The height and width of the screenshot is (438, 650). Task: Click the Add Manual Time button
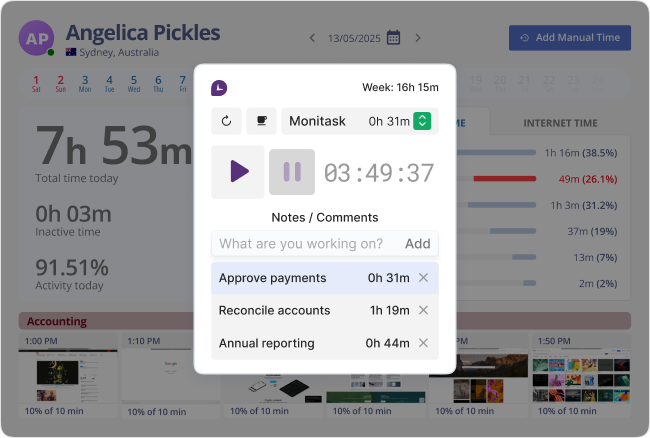[x=570, y=38]
